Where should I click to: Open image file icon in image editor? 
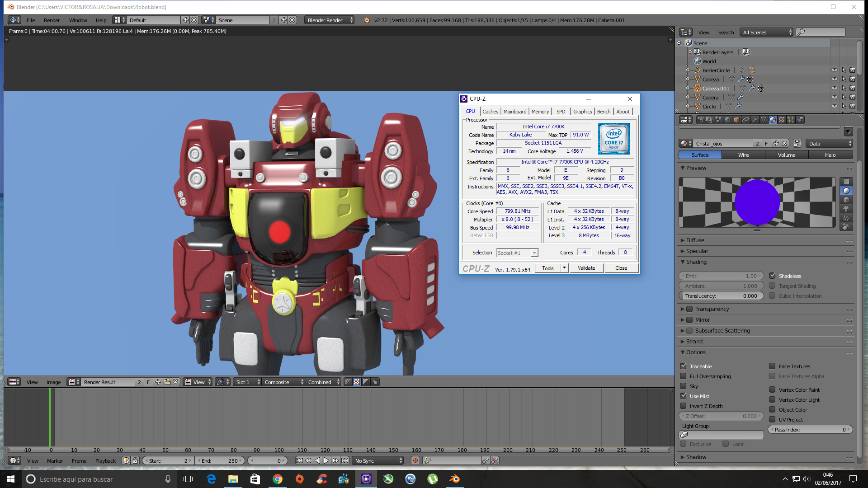point(167,382)
